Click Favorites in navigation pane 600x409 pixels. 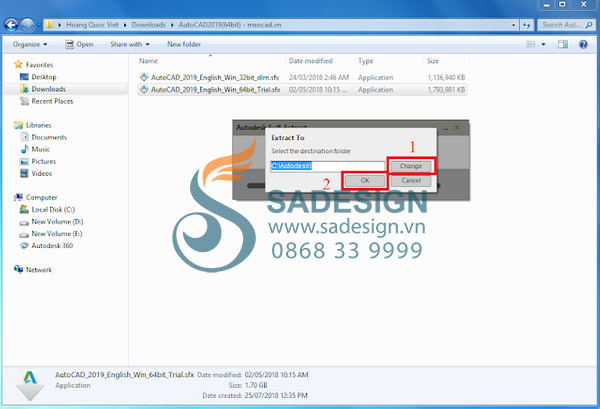click(x=39, y=65)
